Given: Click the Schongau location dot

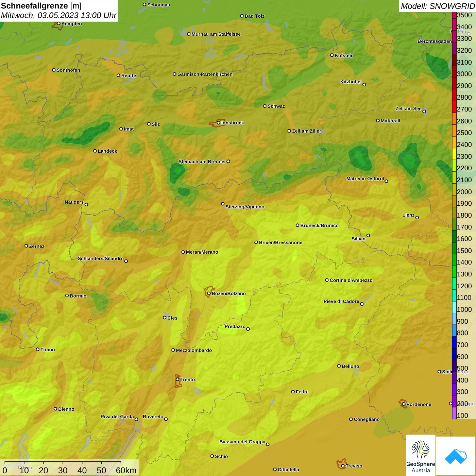Looking at the screenshot, I should tap(144, 4).
